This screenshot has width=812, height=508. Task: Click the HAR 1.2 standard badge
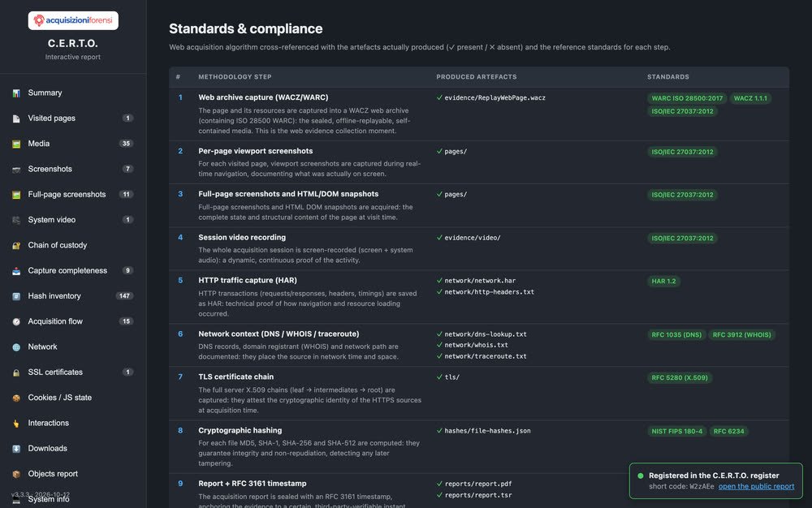663,281
